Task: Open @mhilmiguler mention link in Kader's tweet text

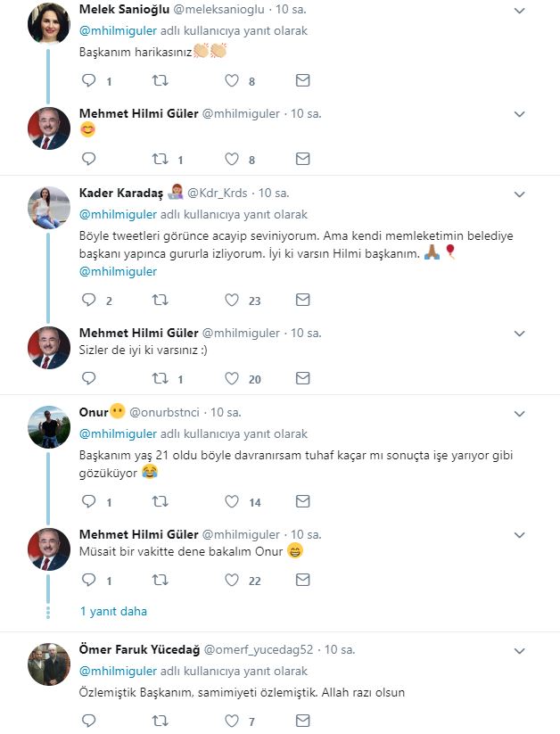Action: point(119,272)
